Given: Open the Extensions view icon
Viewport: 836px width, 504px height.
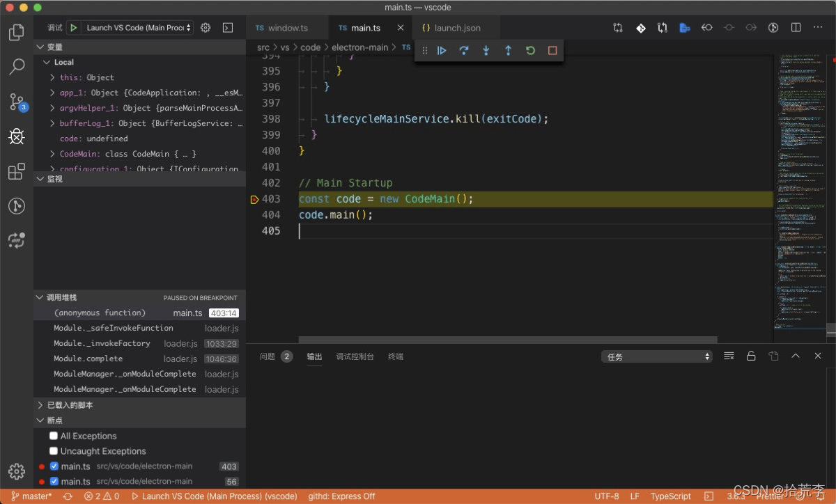Looking at the screenshot, I should [x=17, y=171].
